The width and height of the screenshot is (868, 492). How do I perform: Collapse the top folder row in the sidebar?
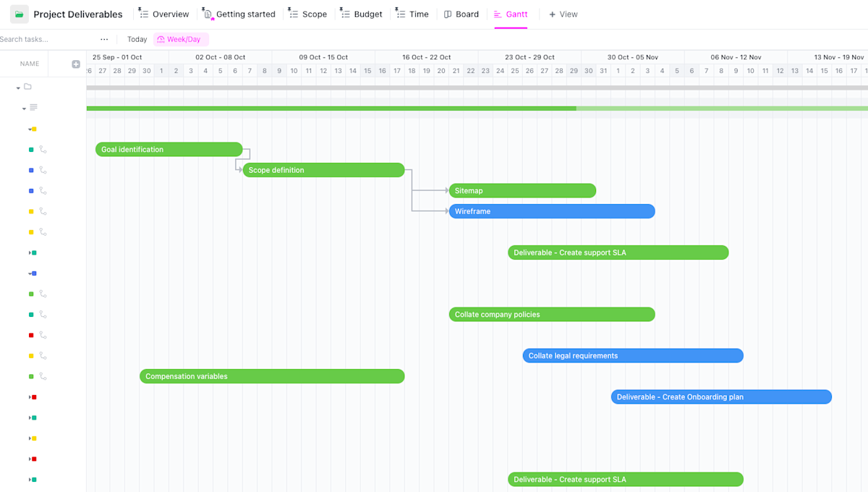click(17, 86)
